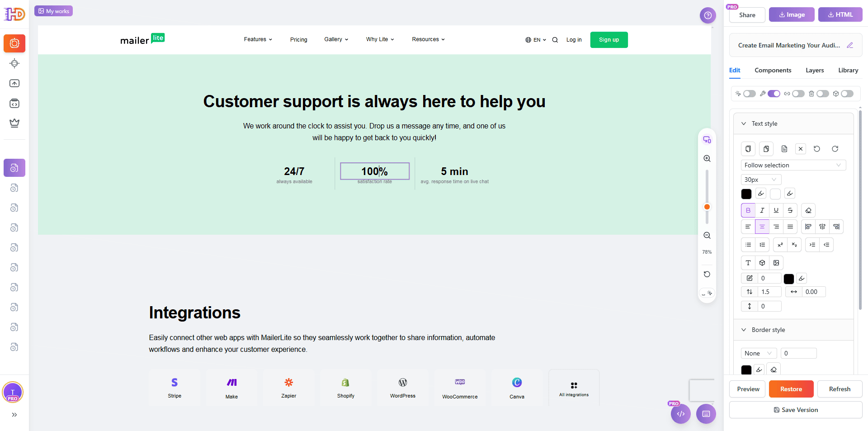Switch to the Components tab

773,70
